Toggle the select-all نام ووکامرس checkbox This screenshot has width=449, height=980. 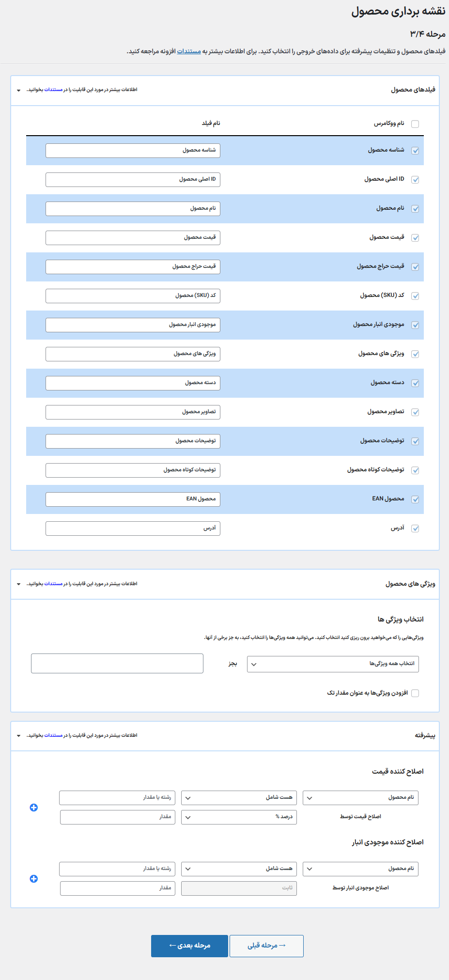click(x=415, y=124)
